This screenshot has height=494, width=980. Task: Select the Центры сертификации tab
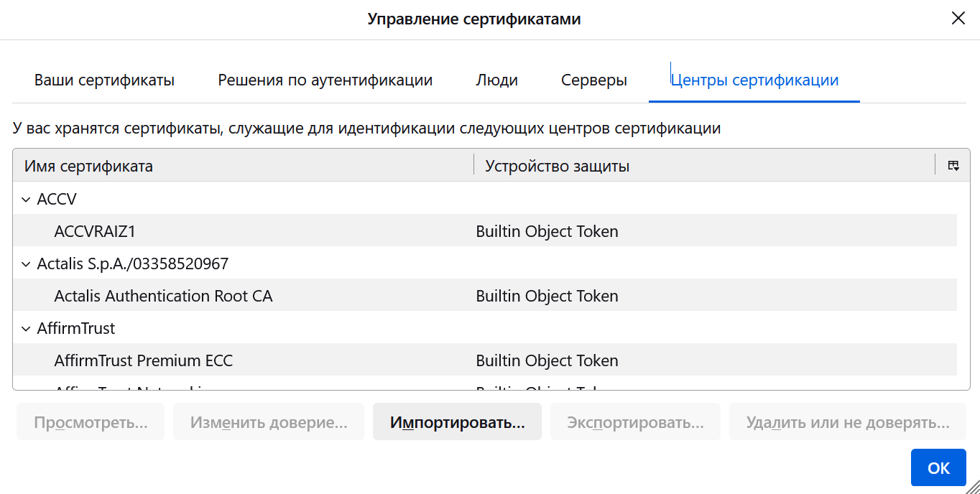click(x=754, y=80)
